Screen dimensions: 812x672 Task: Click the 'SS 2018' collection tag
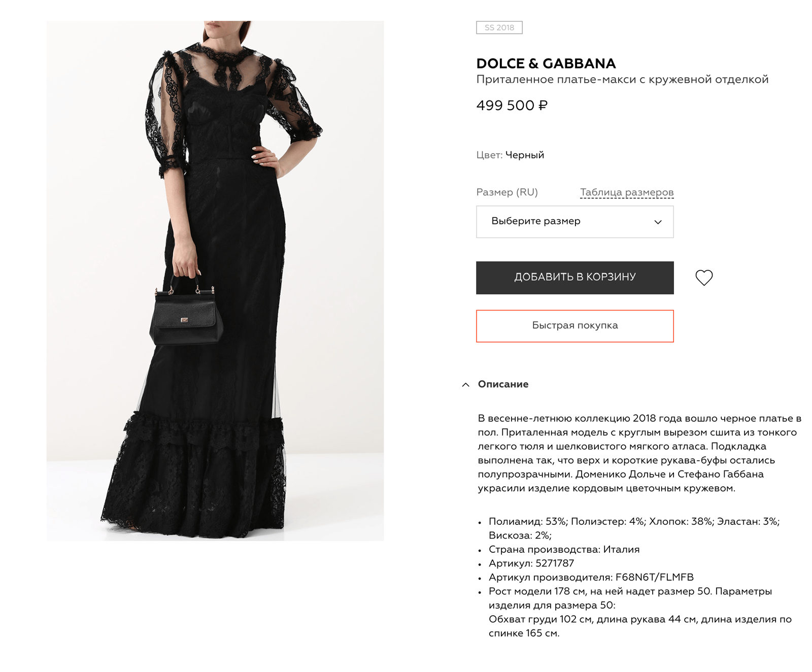pos(499,27)
